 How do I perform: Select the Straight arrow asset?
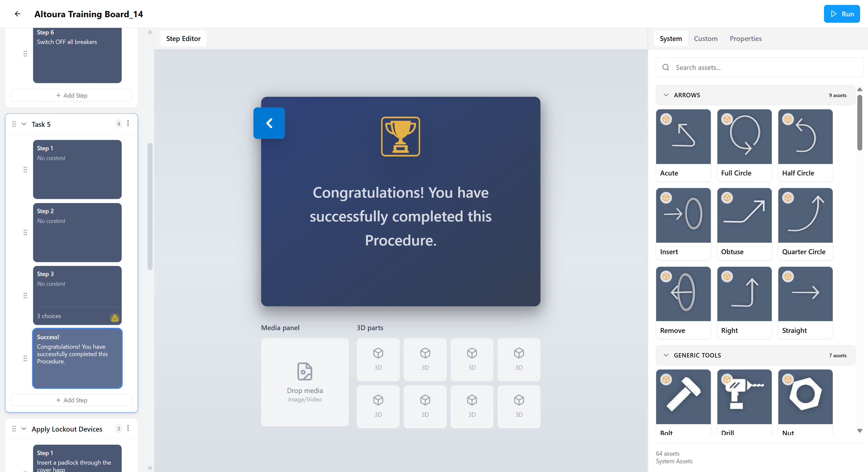pyautogui.click(x=805, y=303)
